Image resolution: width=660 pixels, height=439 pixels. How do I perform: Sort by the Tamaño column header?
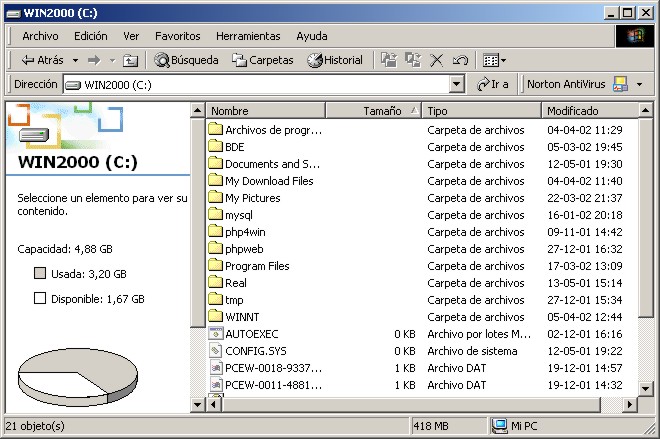[x=374, y=111]
